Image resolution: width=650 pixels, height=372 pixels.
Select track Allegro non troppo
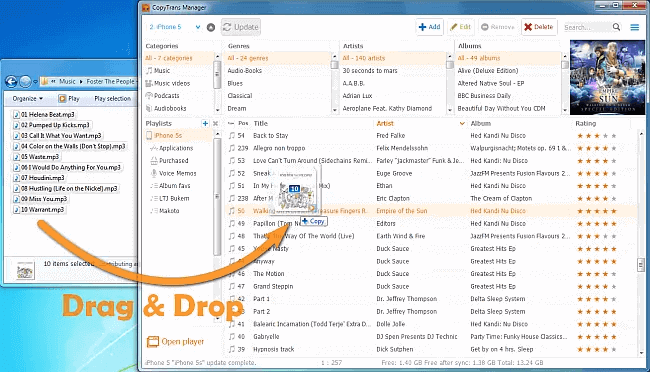click(x=279, y=148)
